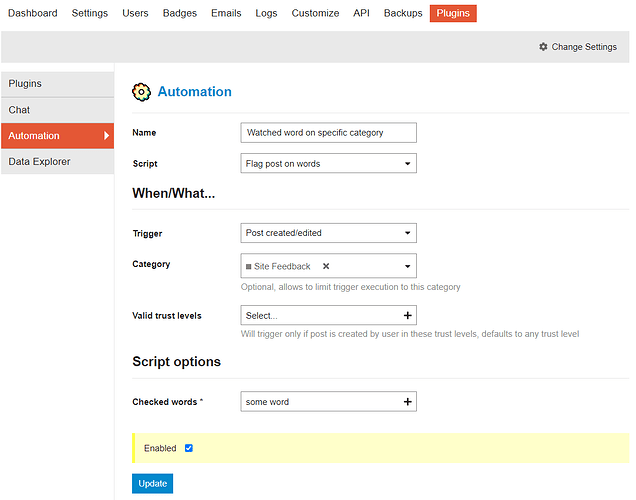The image size is (636, 500).
Task: Open the Logs tab
Action: click(x=266, y=13)
